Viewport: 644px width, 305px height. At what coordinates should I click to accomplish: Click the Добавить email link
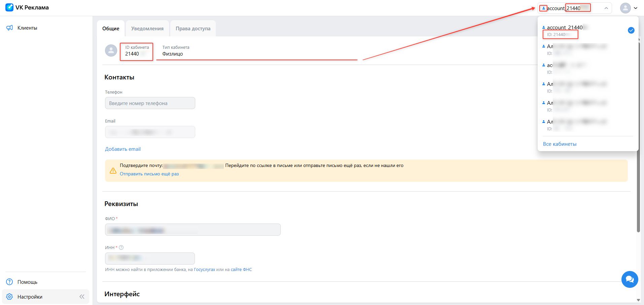click(x=123, y=149)
